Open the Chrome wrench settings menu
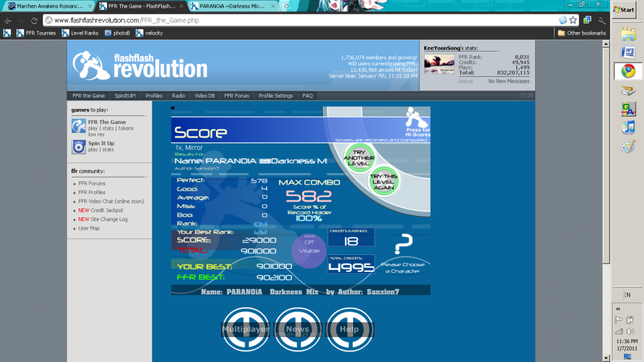 (x=601, y=20)
